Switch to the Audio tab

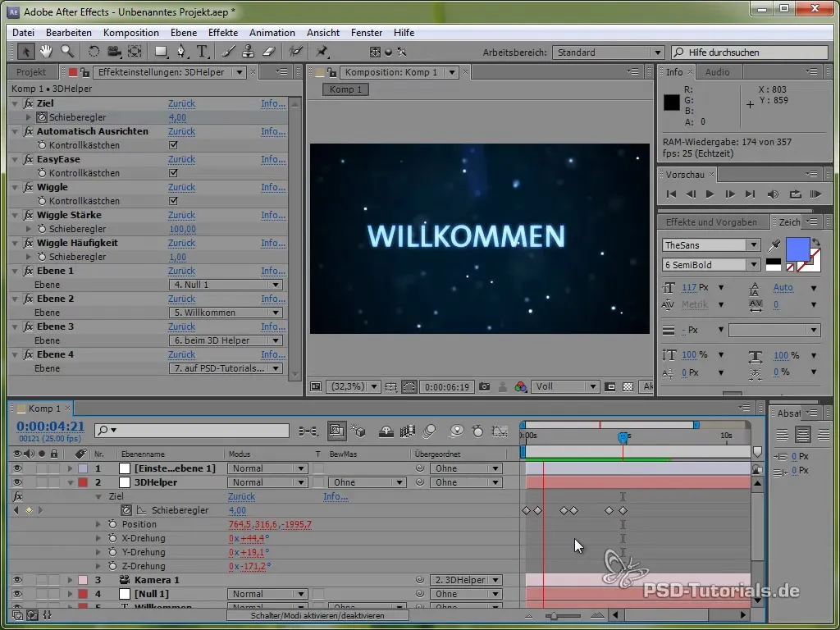(717, 72)
